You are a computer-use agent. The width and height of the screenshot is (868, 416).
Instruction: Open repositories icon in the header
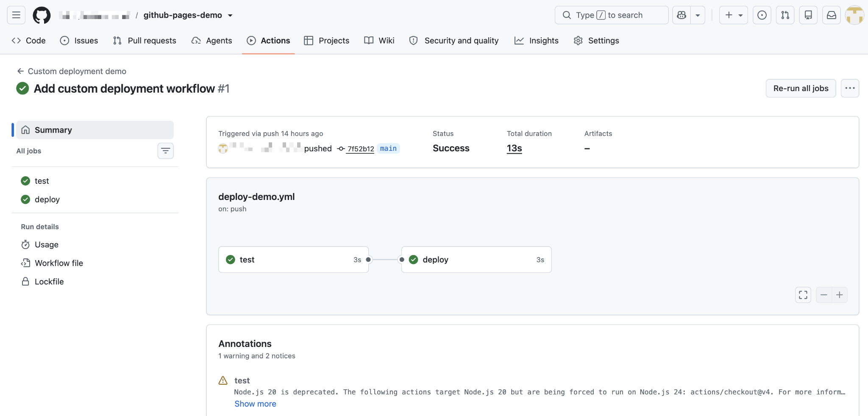pyautogui.click(x=808, y=15)
